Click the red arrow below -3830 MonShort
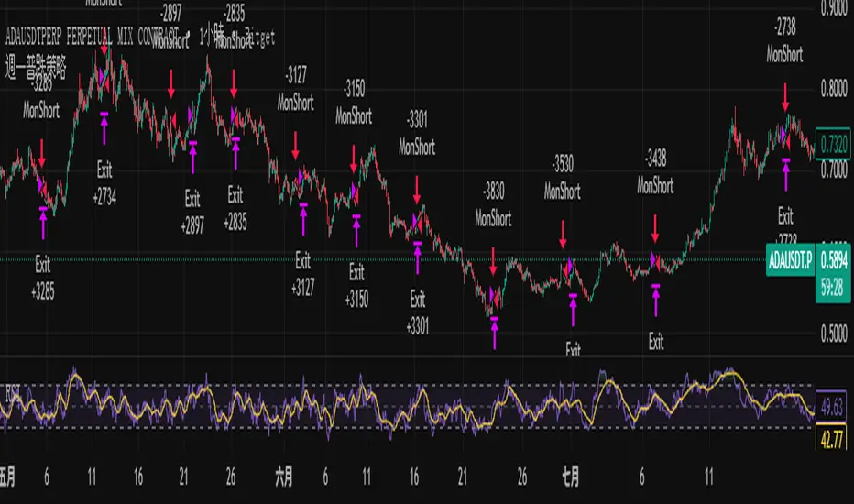This screenshot has height=504, width=854. (x=494, y=261)
